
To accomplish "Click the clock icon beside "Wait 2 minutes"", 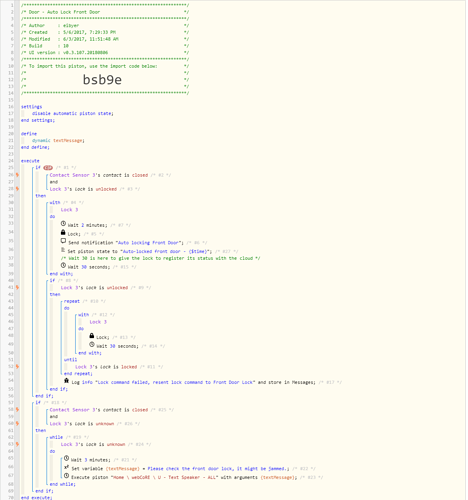I will (x=63, y=224).
